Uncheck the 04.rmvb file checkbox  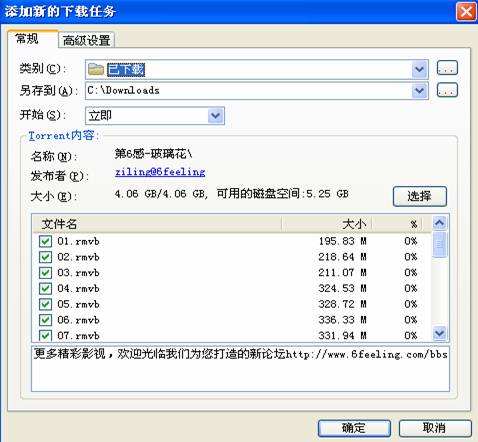45,288
